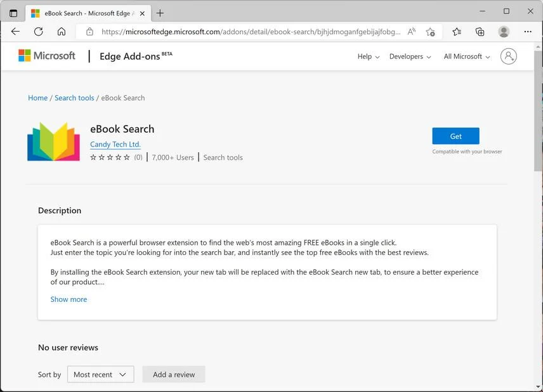Close the eBook Search tab

coord(142,13)
